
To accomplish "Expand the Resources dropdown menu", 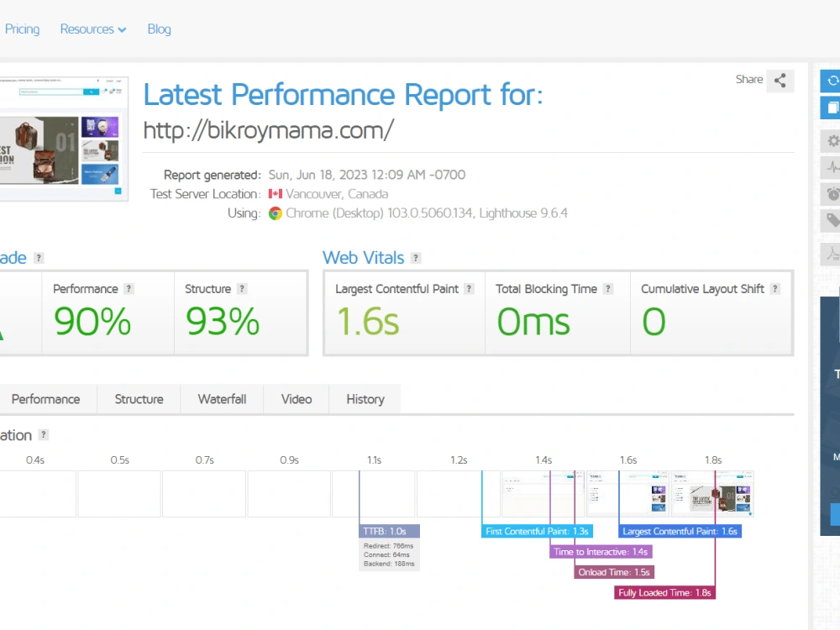I will pyautogui.click(x=93, y=29).
